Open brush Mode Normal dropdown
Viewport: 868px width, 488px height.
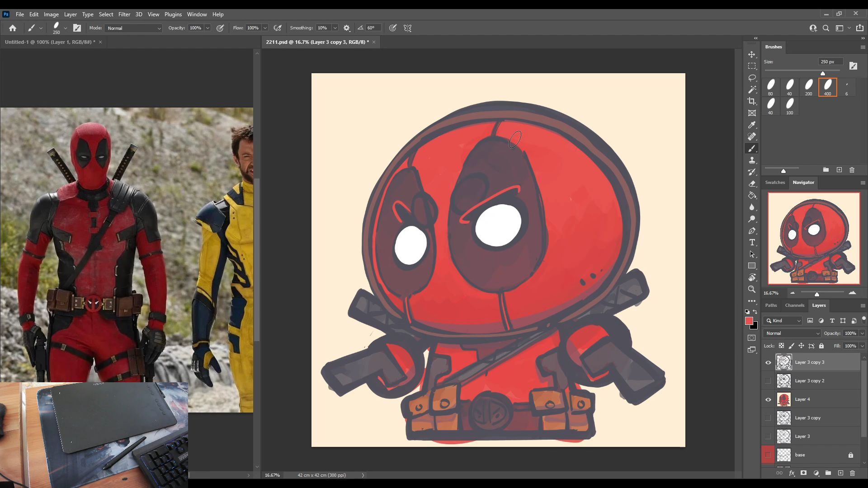[134, 28]
